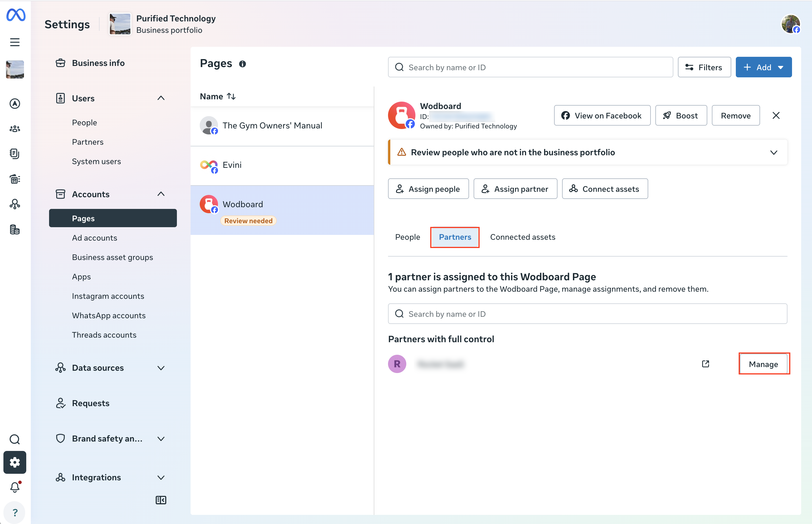Screen dimensions: 812x524
Task: Click Manage for the partner
Action: (x=763, y=364)
